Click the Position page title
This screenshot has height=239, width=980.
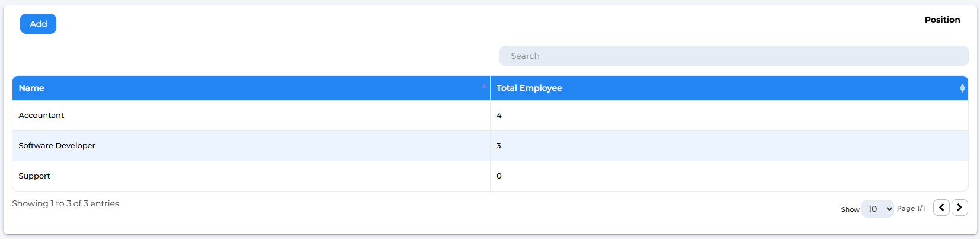(x=942, y=20)
